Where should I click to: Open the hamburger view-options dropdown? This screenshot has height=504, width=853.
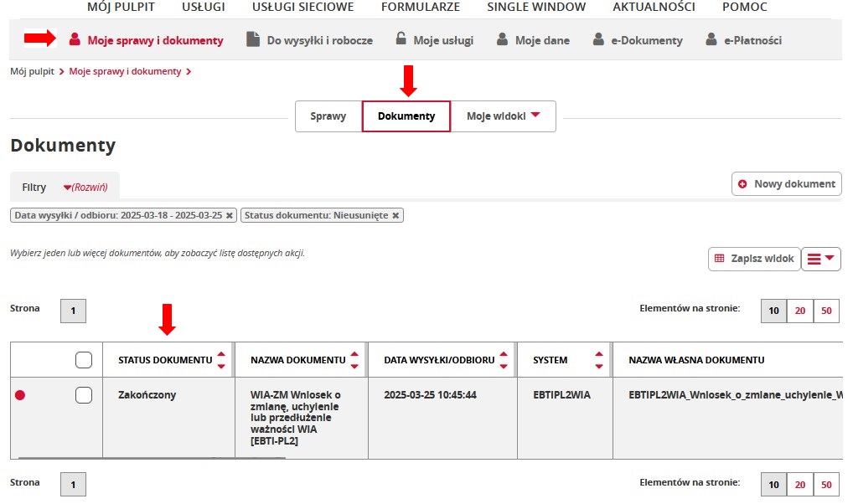pyautogui.click(x=820, y=259)
